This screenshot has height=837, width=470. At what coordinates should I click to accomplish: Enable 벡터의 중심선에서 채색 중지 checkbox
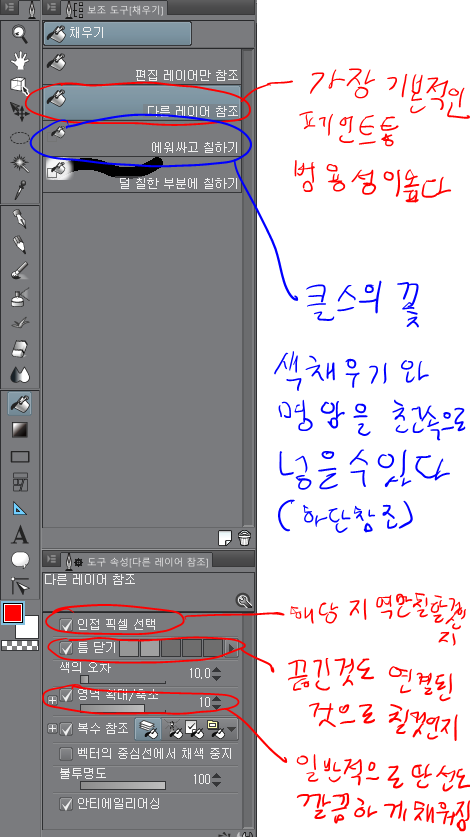pyautogui.click(x=66, y=754)
